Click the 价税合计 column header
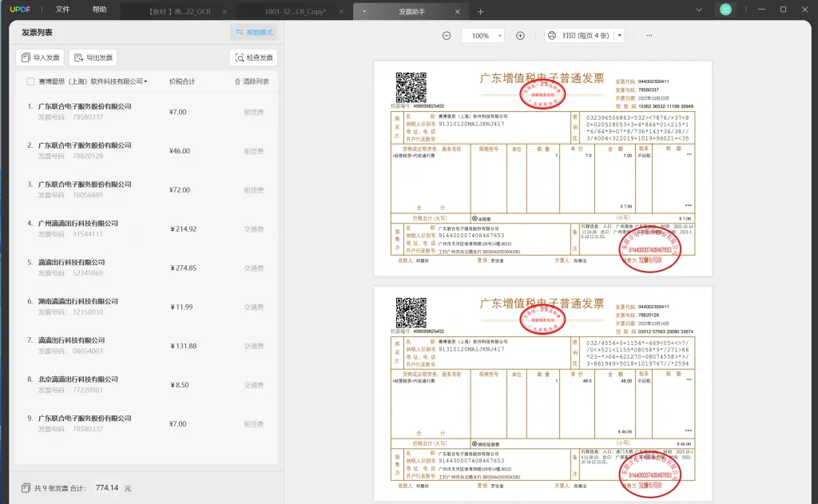Viewport: 818px width, 504px height. click(182, 81)
